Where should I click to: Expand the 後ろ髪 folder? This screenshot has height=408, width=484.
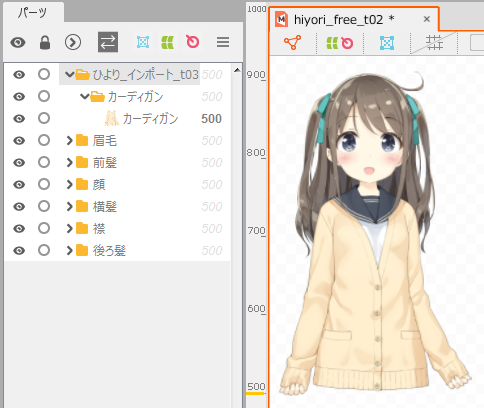click(x=69, y=251)
